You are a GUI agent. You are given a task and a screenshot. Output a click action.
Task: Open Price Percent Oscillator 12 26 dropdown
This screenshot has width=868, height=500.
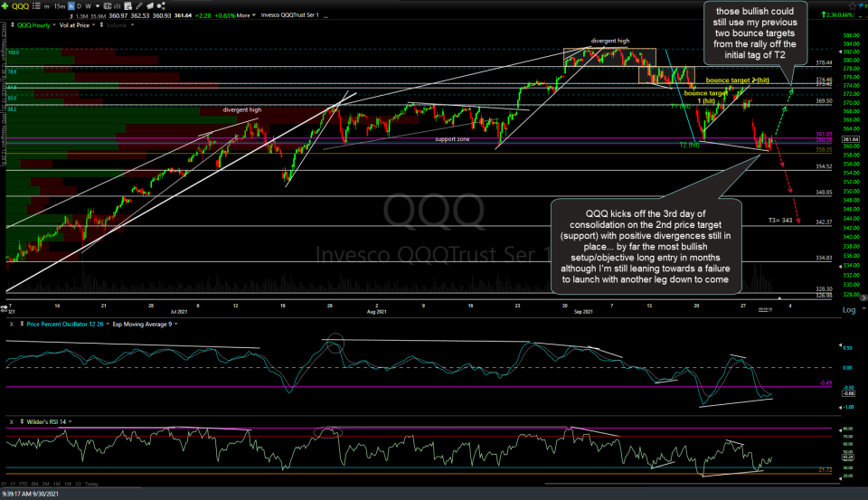click(x=108, y=324)
